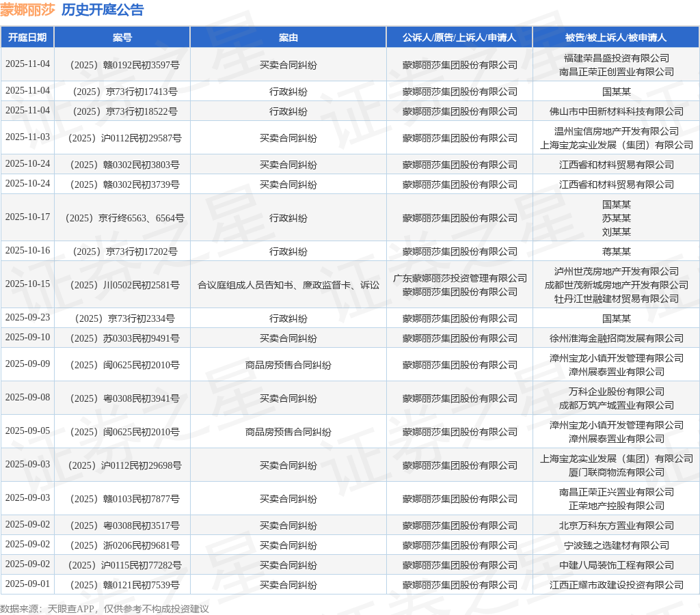
Task: Click defendant 北京万科东方置业有限公司
Action: (617, 525)
